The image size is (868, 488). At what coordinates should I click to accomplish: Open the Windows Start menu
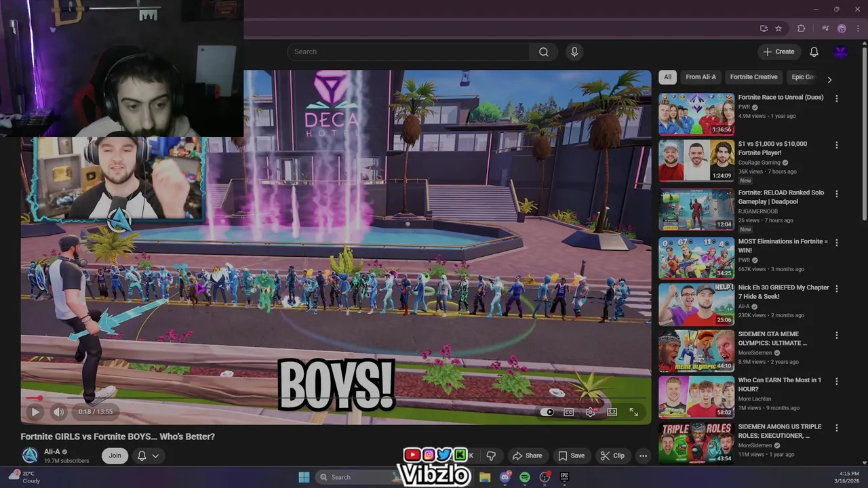tap(304, 477)
